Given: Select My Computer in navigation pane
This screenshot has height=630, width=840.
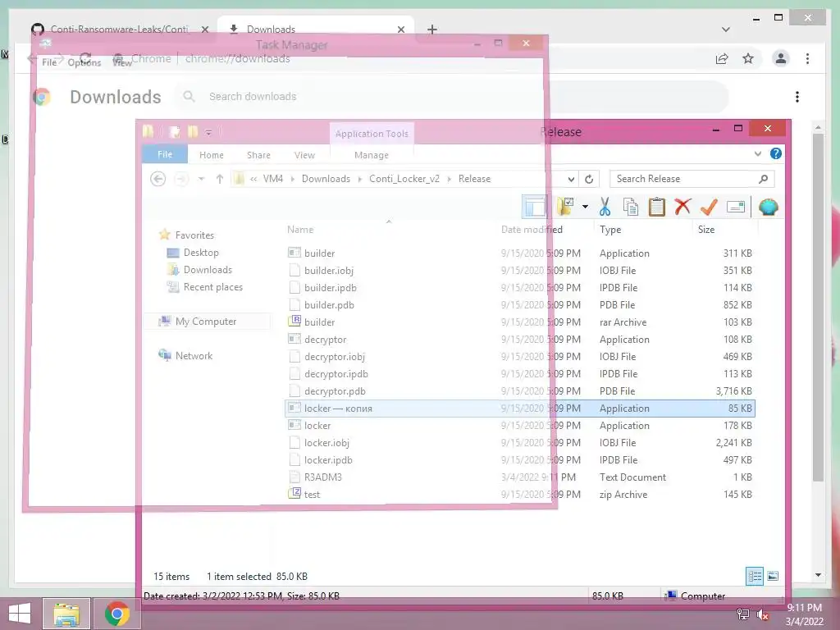Looking at the screenshot, I should (206, 322).
